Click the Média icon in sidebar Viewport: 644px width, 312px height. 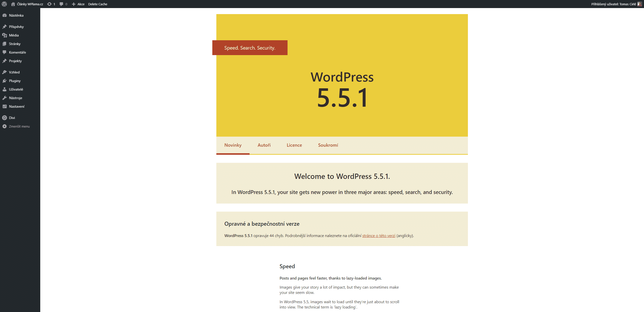(x=5, y=35)
